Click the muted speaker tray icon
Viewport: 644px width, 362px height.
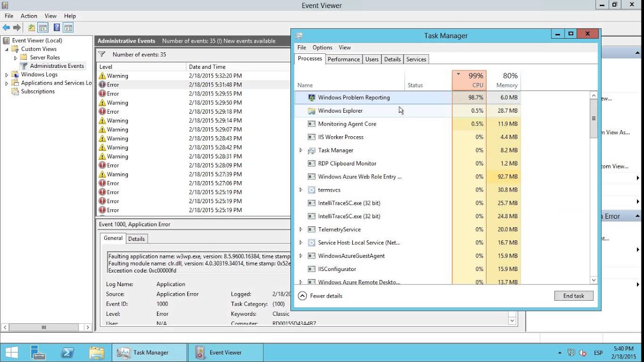583,352
